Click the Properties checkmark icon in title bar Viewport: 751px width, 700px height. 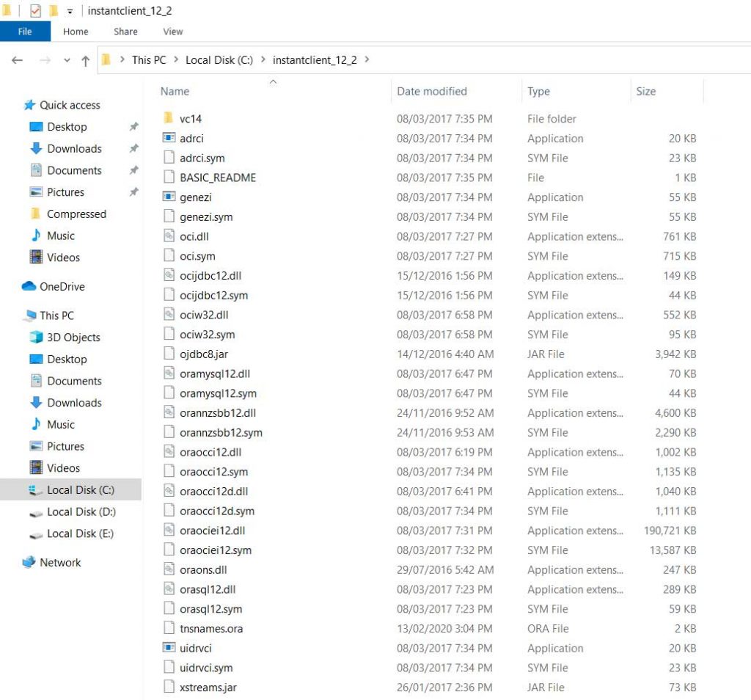click(x=34, y=11)
